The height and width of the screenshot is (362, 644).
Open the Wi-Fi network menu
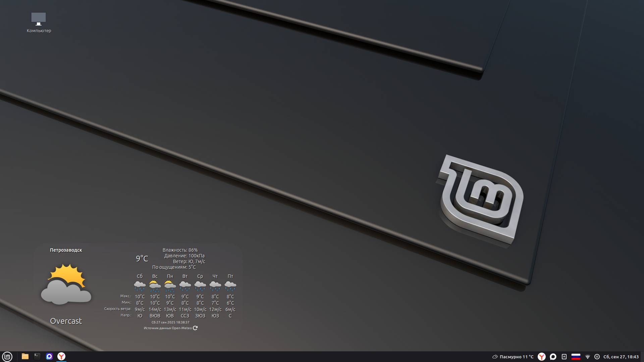coord(588,357)
